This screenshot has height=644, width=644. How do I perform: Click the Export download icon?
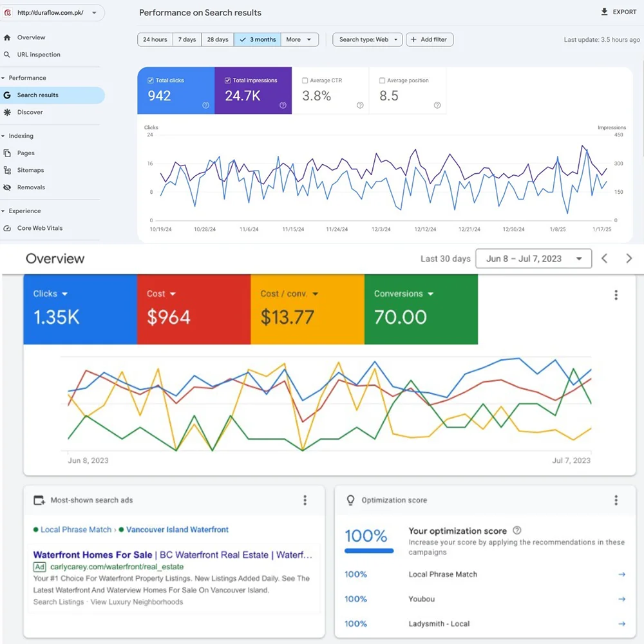pos(604,12)
